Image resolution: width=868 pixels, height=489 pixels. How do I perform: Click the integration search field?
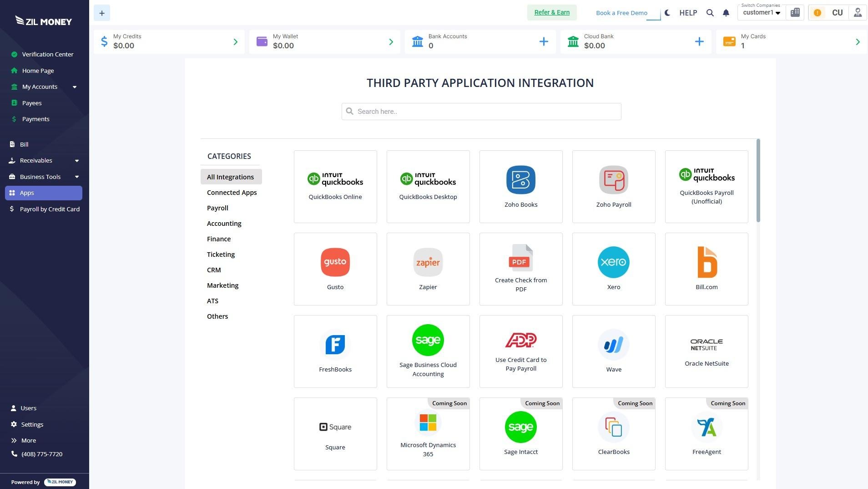tap(481, 112)
